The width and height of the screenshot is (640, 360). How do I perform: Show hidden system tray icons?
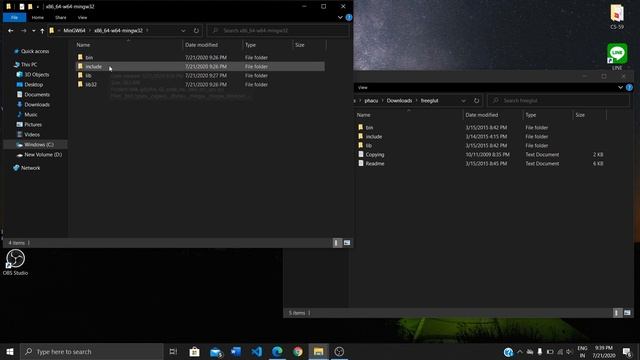(520, 352)
